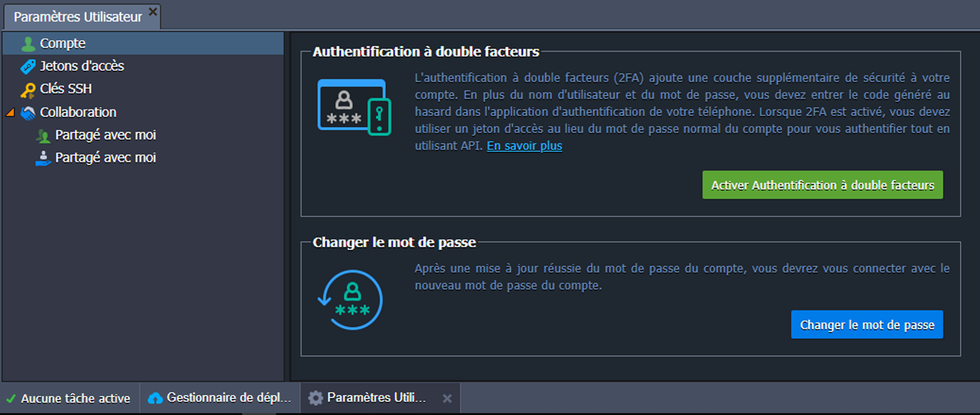Open the Clés SSH key icon

(x=28, y=89)
